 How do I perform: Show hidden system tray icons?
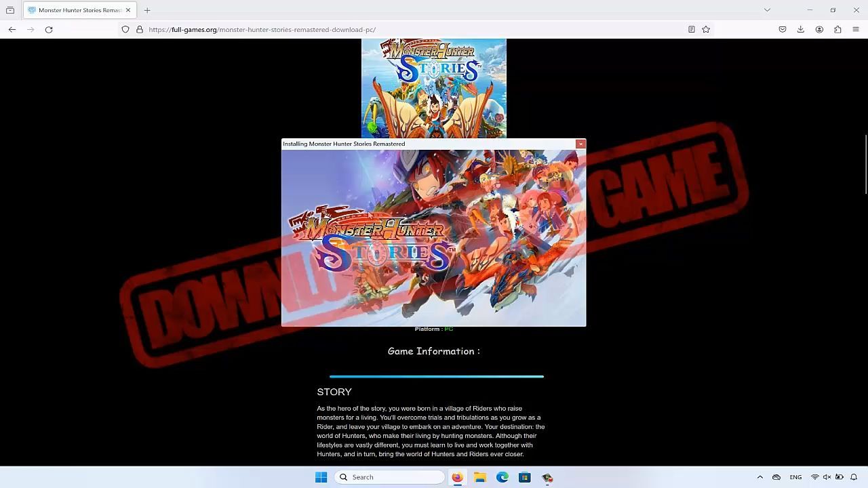point(760,477)
